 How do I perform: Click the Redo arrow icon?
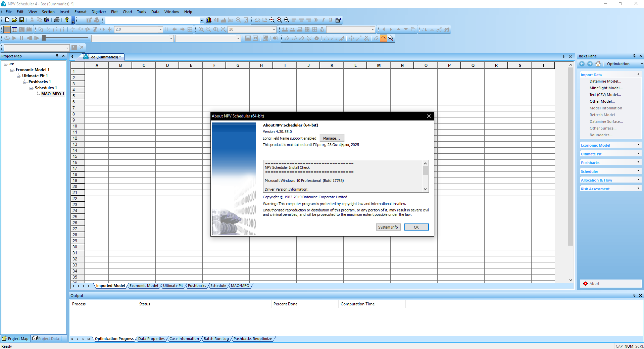(x=264, y=20)
